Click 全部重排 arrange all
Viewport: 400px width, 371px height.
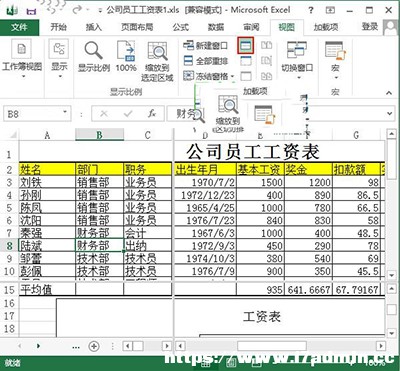click(206, 61)
